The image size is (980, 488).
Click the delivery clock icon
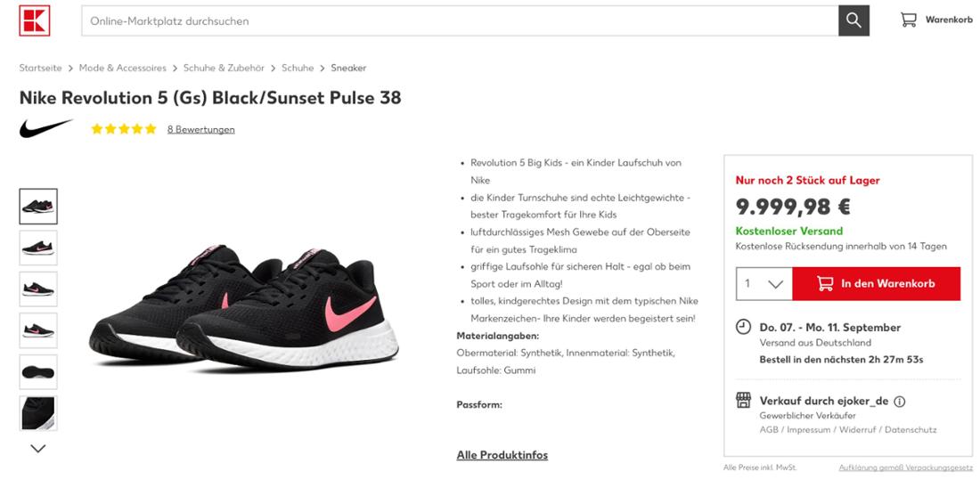tap(743, 327)
